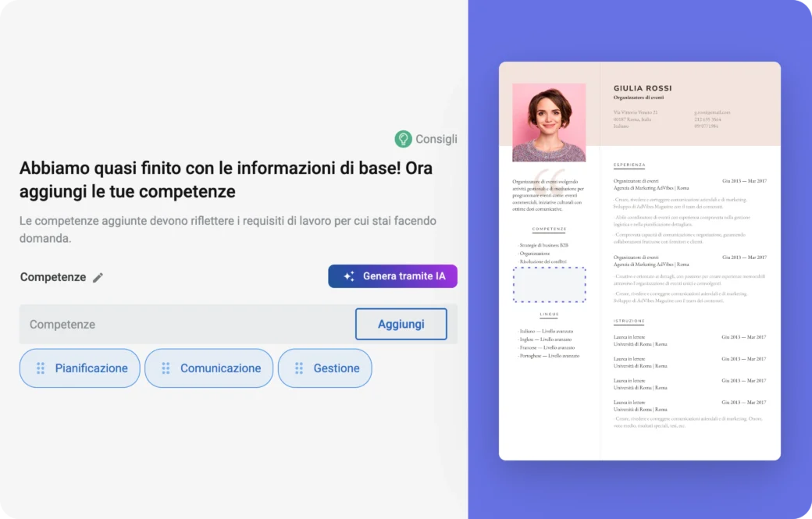Select the Esperienza section heading in the resume
812x519 pixels.
click(629, 165)
